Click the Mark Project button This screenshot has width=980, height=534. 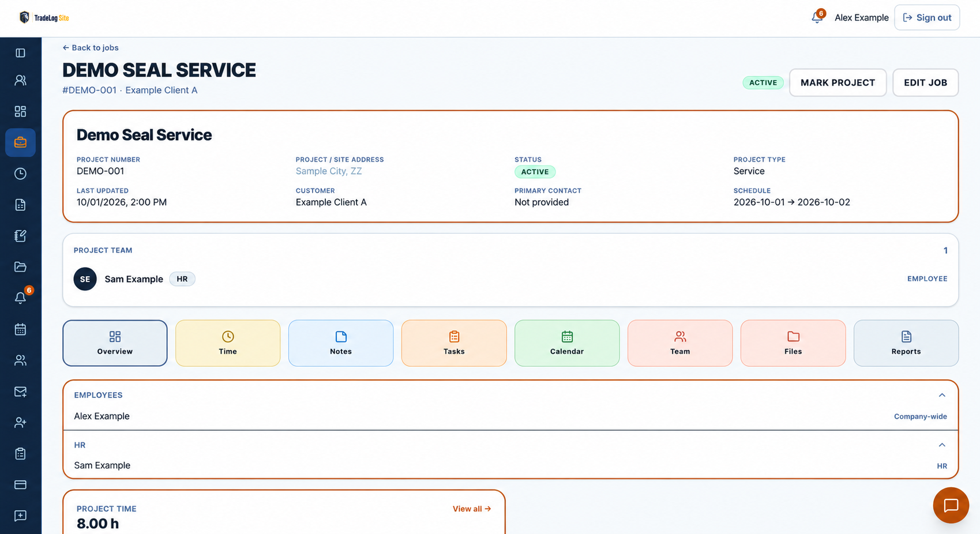pos(838,82)
